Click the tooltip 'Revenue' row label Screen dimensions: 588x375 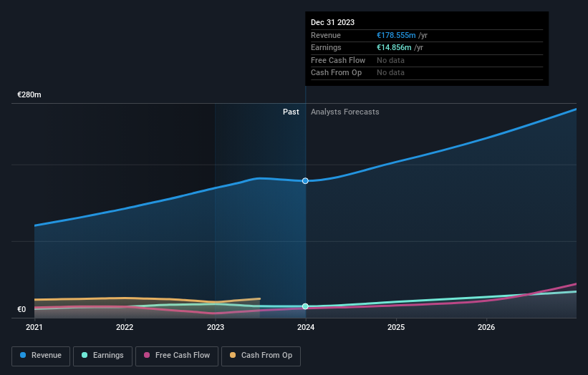(326, 35)
